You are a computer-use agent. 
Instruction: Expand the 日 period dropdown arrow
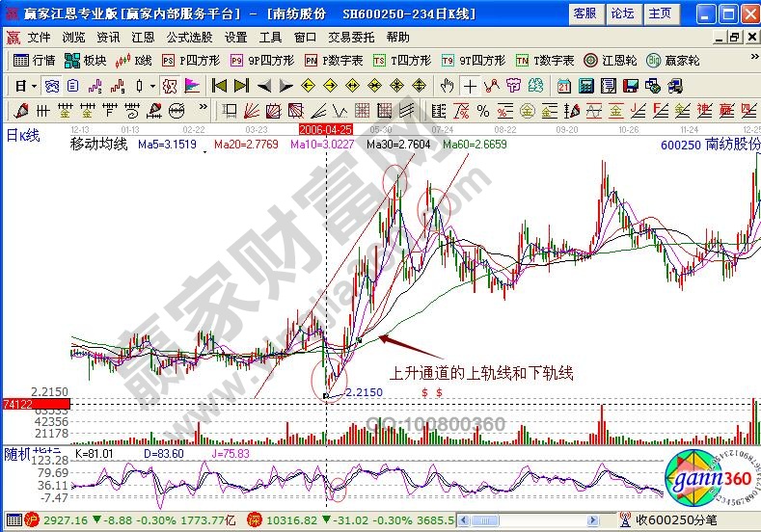32,85
